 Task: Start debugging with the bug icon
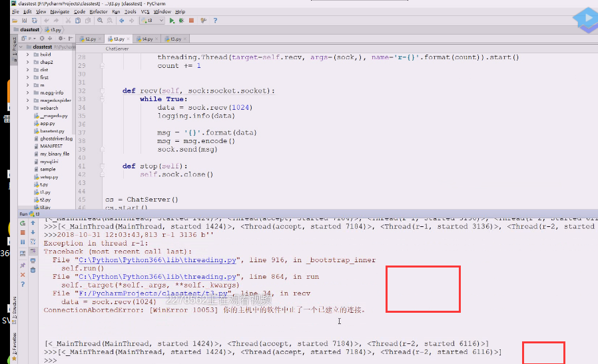[182, 21]
